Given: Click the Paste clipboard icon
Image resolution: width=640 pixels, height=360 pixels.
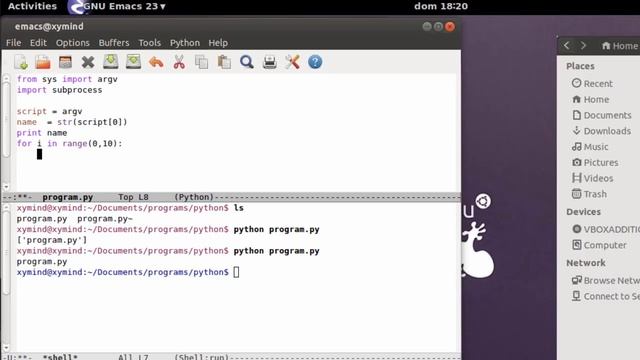Looking at the screenshot, I should 224,62.
